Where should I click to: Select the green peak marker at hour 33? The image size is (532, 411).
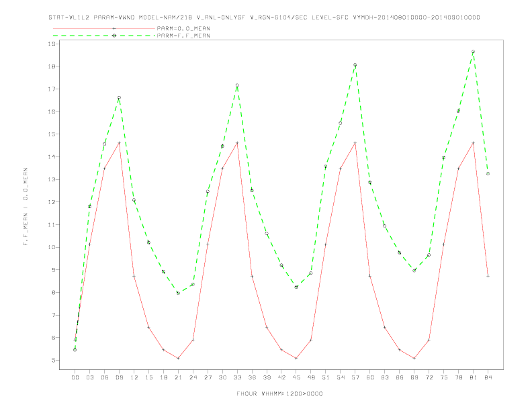237,85
